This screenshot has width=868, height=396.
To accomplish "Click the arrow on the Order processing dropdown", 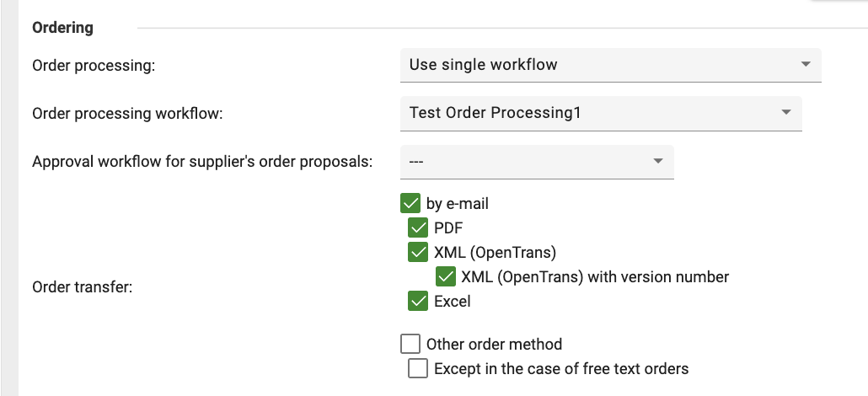I will click(806, 65).
